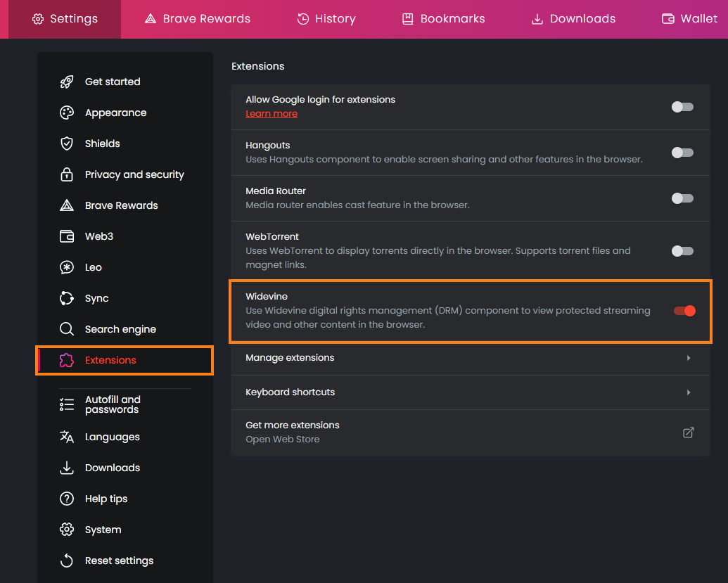Viewport: 728px width, 583px height.
Task: Click the translate icon beside Languages
Action: [x=67, y=437]
